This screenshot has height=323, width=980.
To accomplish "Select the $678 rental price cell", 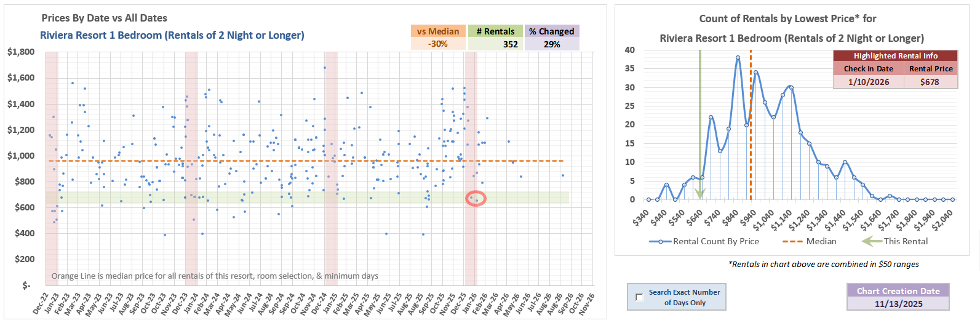I will (x=930, y=82).
